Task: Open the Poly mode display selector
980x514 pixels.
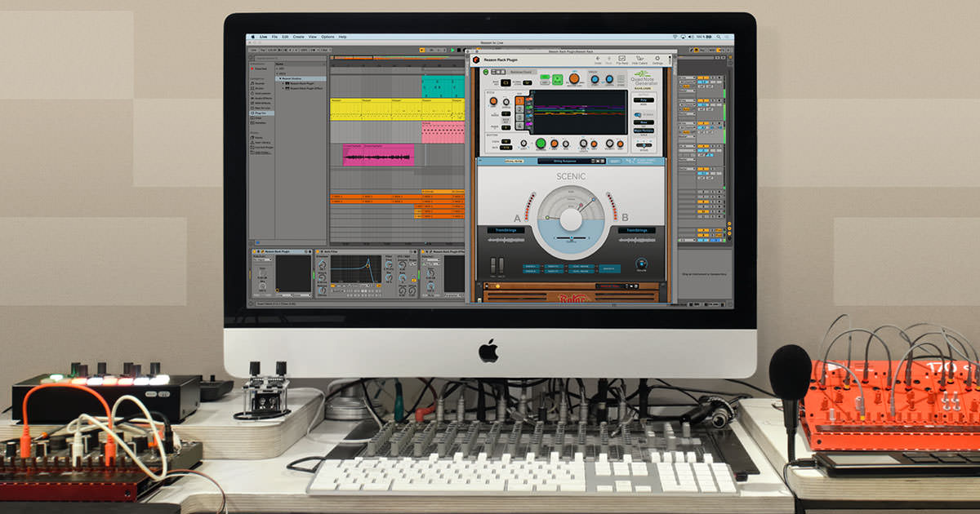Action: (x=644, y=100)
